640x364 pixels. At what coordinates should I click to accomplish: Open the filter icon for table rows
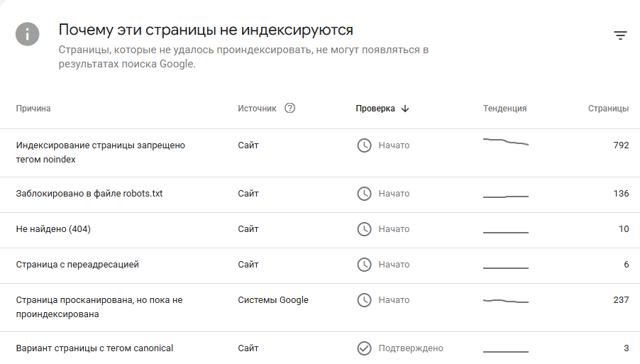[620, 35]
